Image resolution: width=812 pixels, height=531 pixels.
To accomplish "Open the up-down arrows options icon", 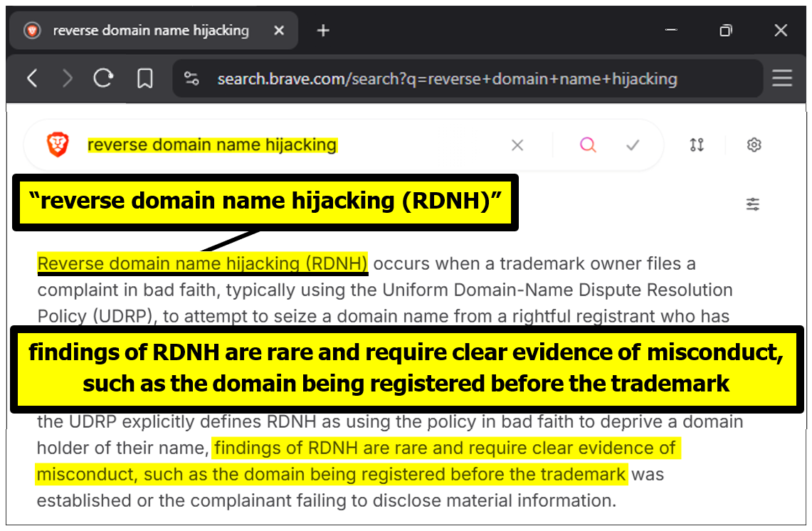I will (x=697, y=145).
